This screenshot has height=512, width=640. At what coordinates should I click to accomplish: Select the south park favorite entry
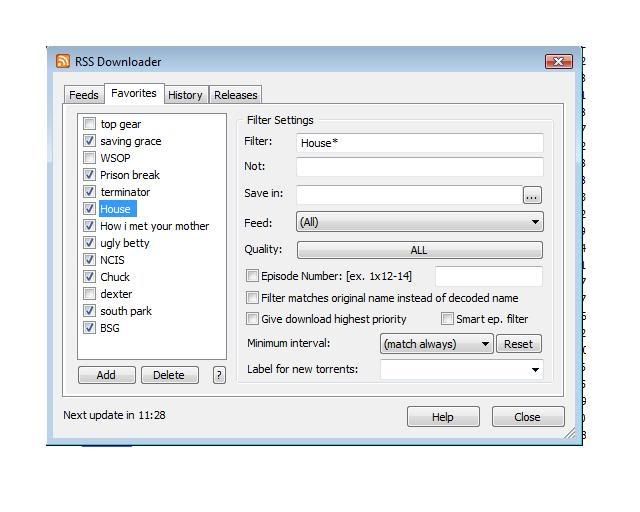(x=126, y=311)
